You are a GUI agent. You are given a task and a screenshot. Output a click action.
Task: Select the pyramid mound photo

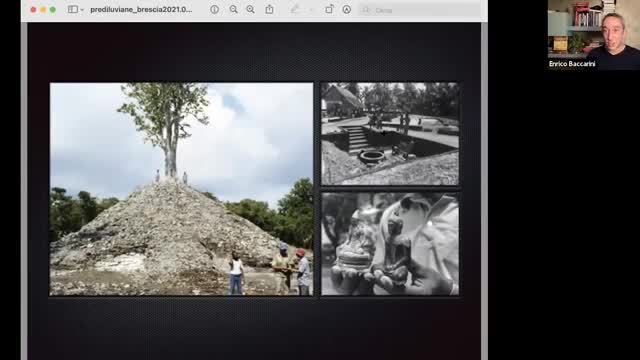coord(181,189)
